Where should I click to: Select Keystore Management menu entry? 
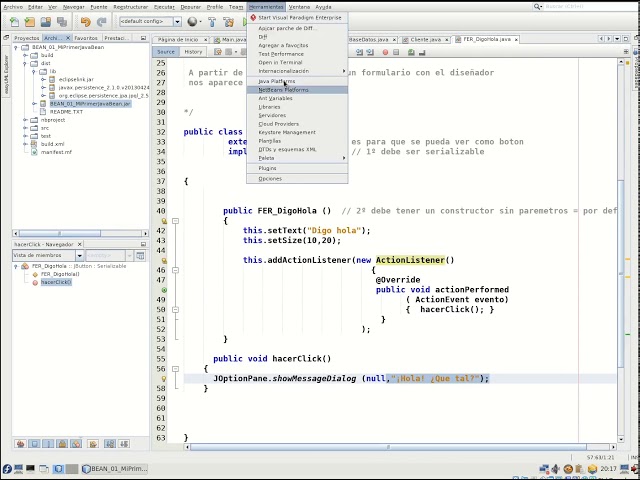click(x=297, y=132)
